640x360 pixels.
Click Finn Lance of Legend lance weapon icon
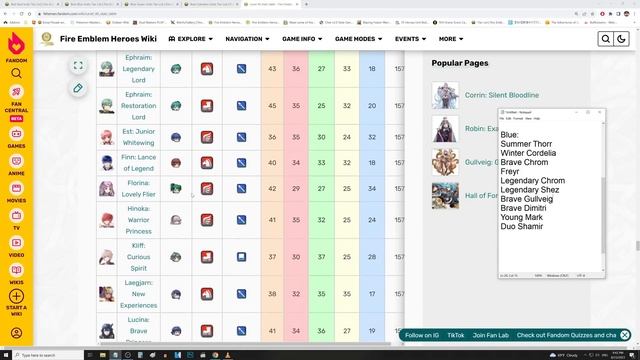(241, 163)
